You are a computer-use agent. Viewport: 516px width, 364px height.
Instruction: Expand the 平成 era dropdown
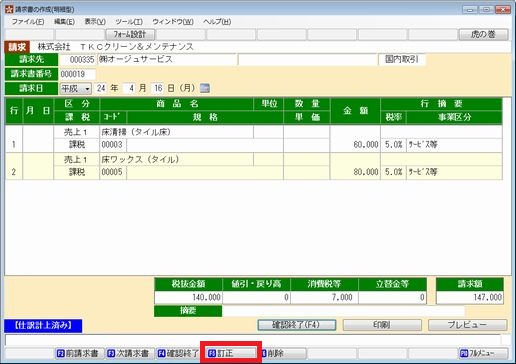click(87, 89)
